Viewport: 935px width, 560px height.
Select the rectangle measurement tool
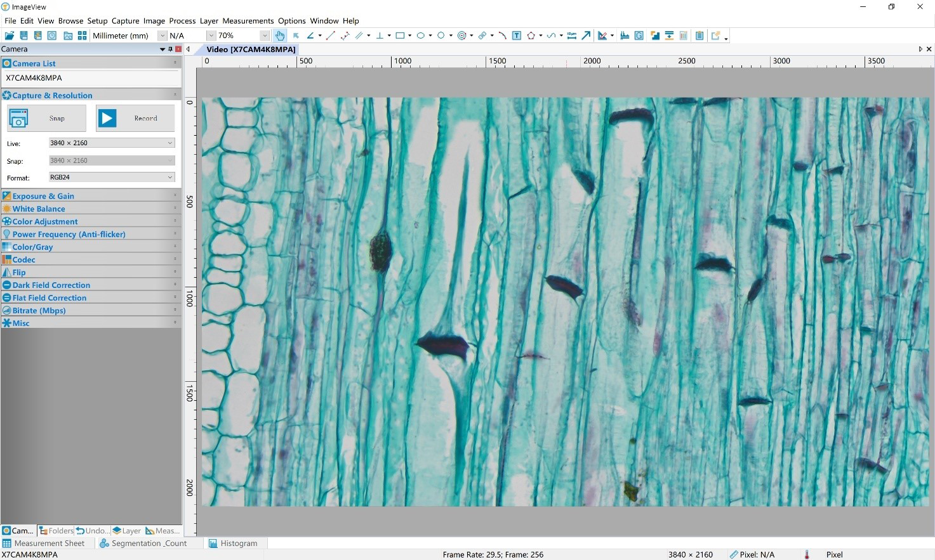[x=400, y=36]
